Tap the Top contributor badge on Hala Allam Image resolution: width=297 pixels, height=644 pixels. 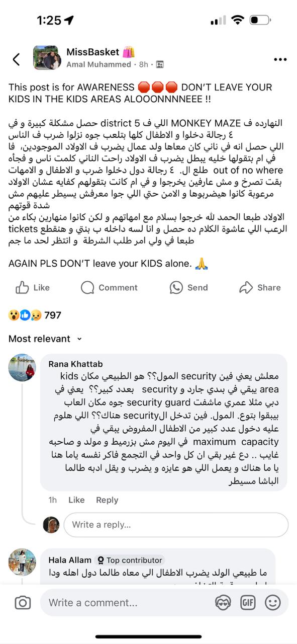click(129, 560)
